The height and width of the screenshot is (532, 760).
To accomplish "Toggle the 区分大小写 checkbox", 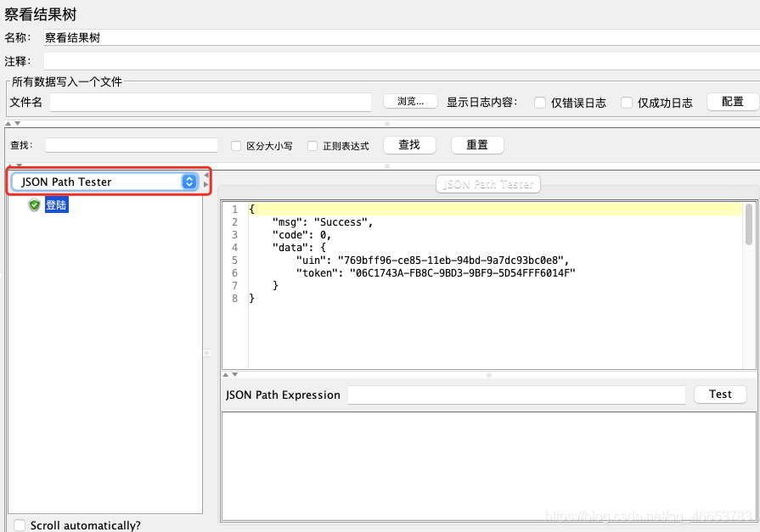I will click(236, 146).
